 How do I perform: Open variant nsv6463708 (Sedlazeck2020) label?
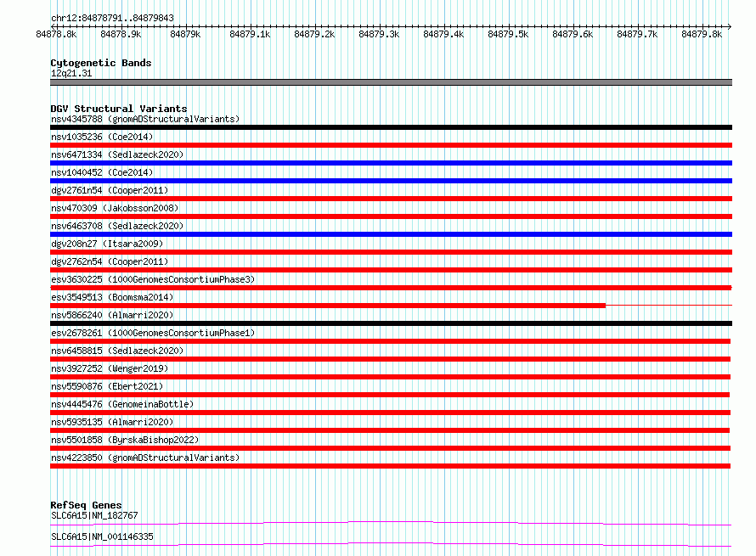[x=117, y=226]
